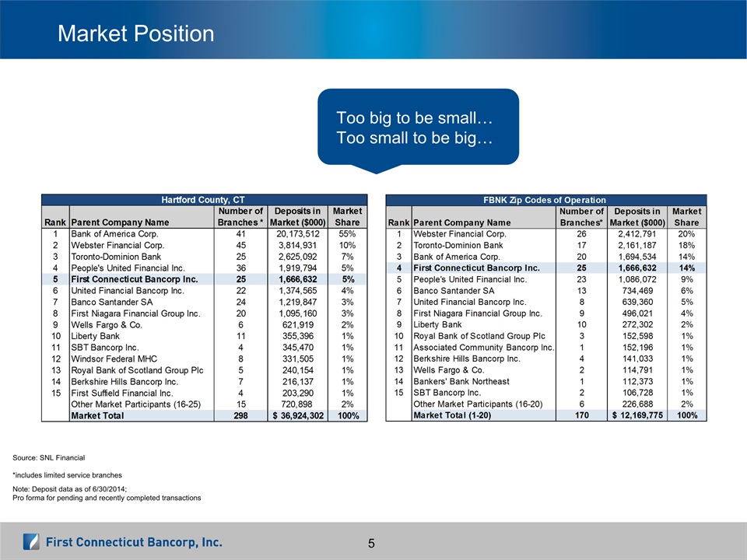Image resolution: width=747 pixels, height=560 pixels.
Task: Click the "FBNK Zip Codes of Operation" header
Action: click(x=545, y=200)
